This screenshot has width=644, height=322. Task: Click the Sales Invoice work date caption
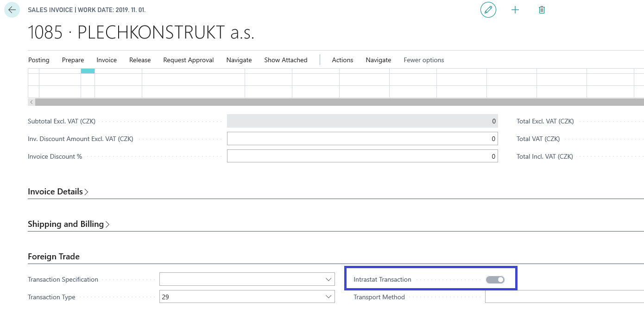click(87, 10)
